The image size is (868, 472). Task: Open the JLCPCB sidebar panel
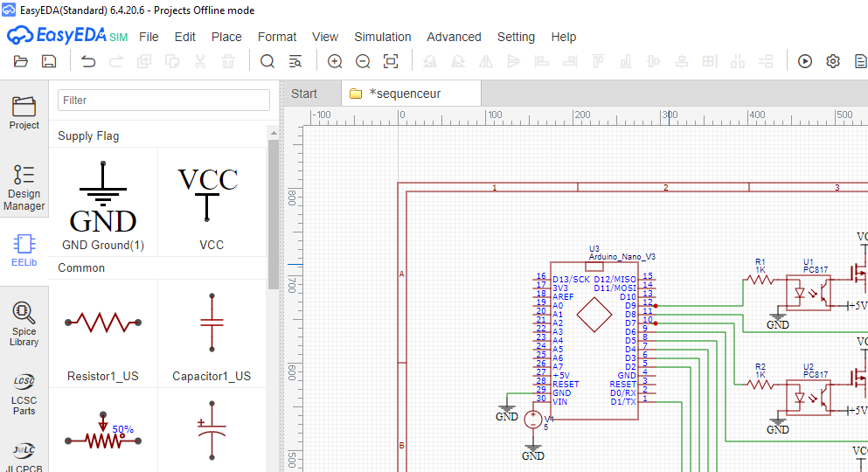point(24,457)
